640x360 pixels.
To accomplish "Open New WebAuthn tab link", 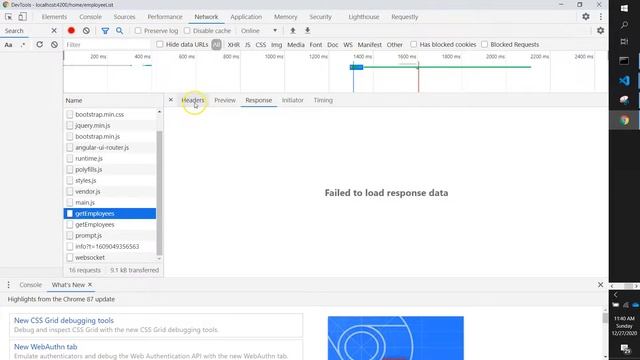I will (x=45, y=347).
